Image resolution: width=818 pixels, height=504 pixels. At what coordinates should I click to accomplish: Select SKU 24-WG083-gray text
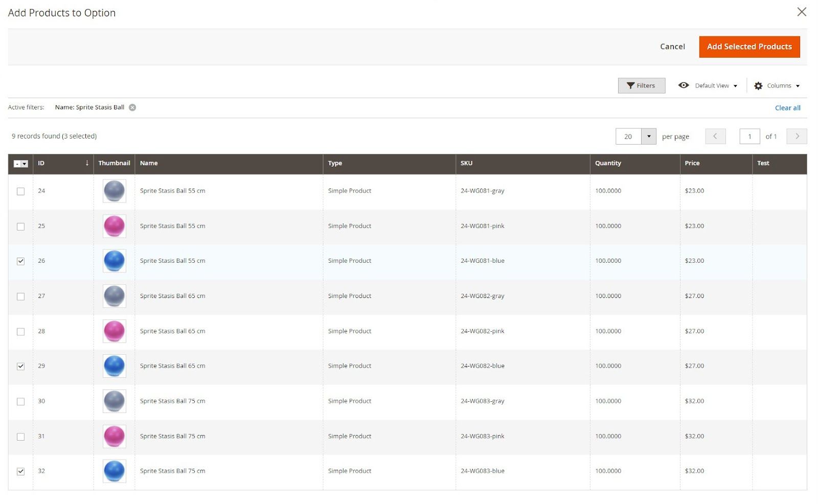click(482, 401)
